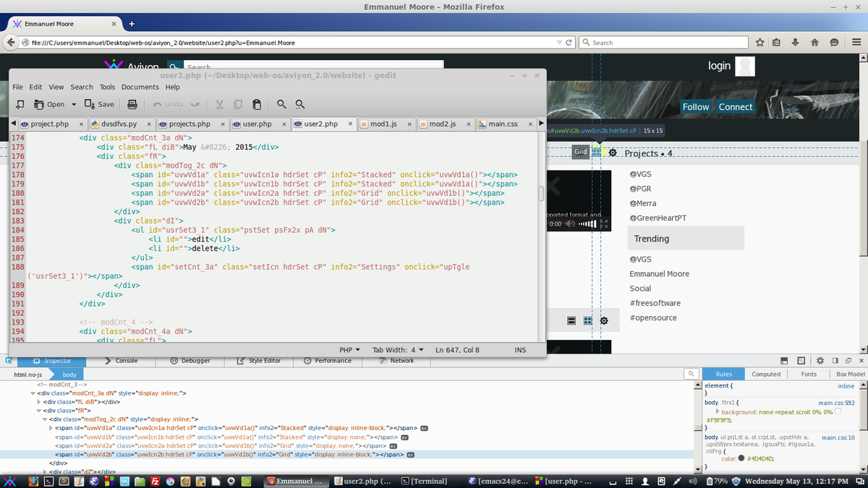
Task: Select the lower Grid view icon
Action: [588, 320]
